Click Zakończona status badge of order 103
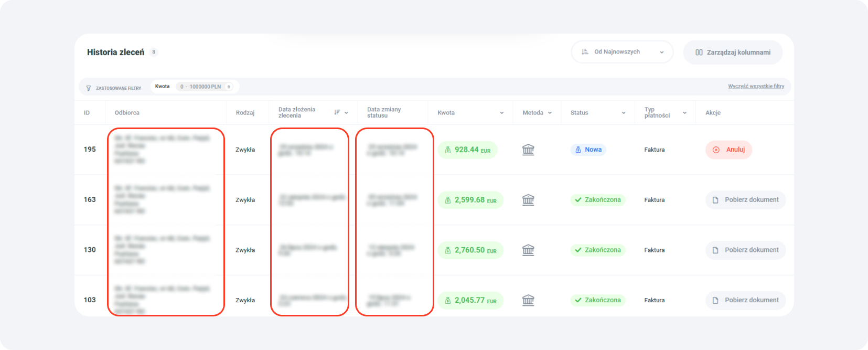This screenshot has height=350, width=868. point(597,300)
